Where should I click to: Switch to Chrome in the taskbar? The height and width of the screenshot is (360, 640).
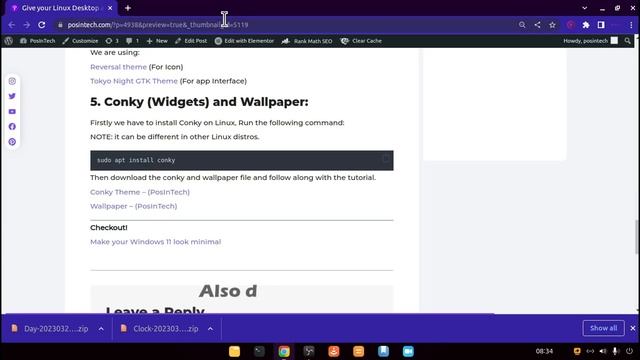tap(284, 351)
